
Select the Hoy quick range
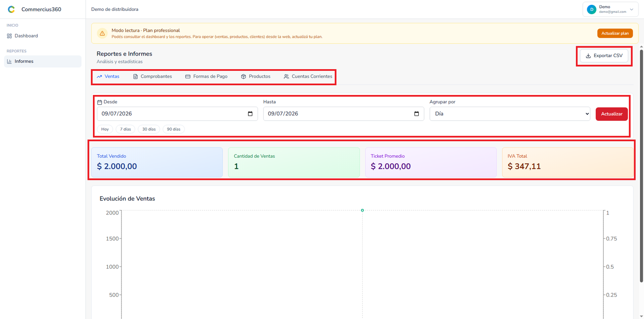pos(105,129)
